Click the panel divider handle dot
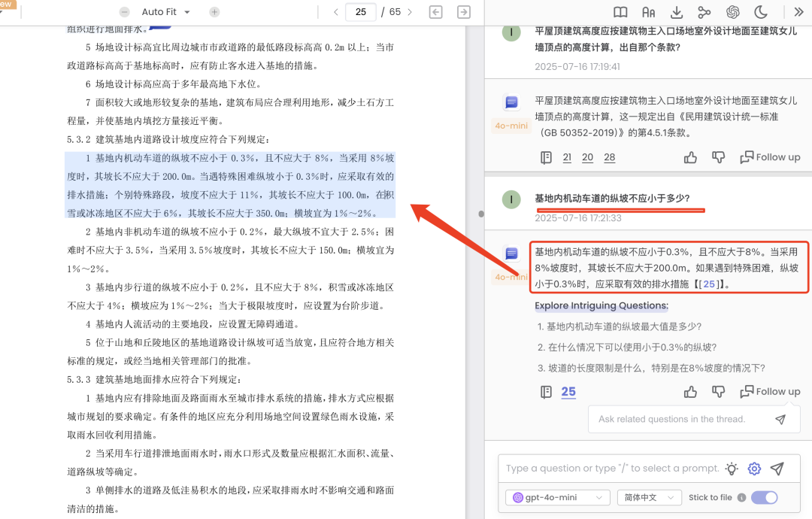This screenshot has width=812, height=519. click(481, 214)
